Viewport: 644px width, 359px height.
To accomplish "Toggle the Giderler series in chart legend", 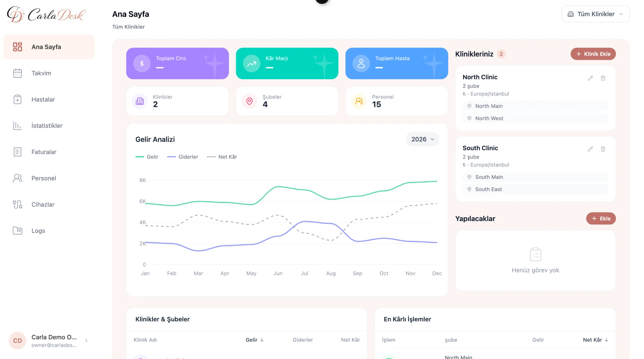I will pyautogui.click(x=183, y=157).
